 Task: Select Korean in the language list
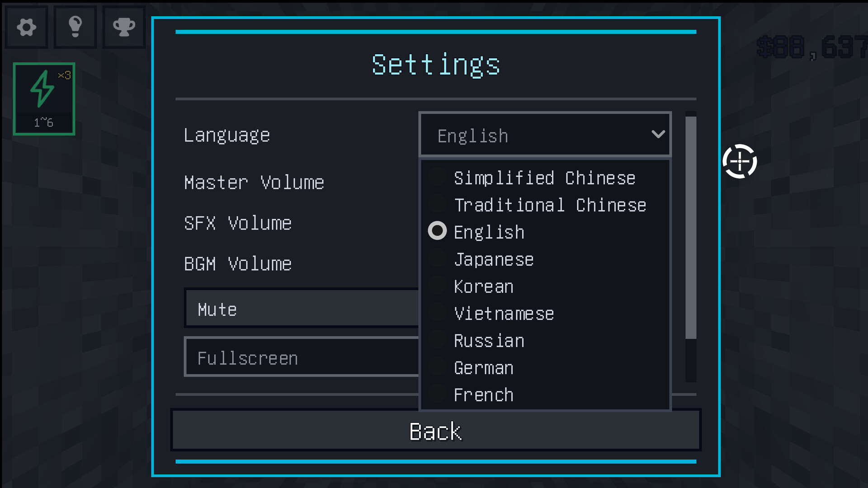pyautogui.click(x=545, y=286)
